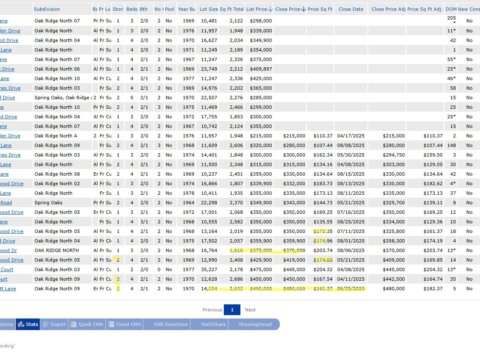
Task: Click the Close Price sort arrow
Action: click(x=303, y=9)
